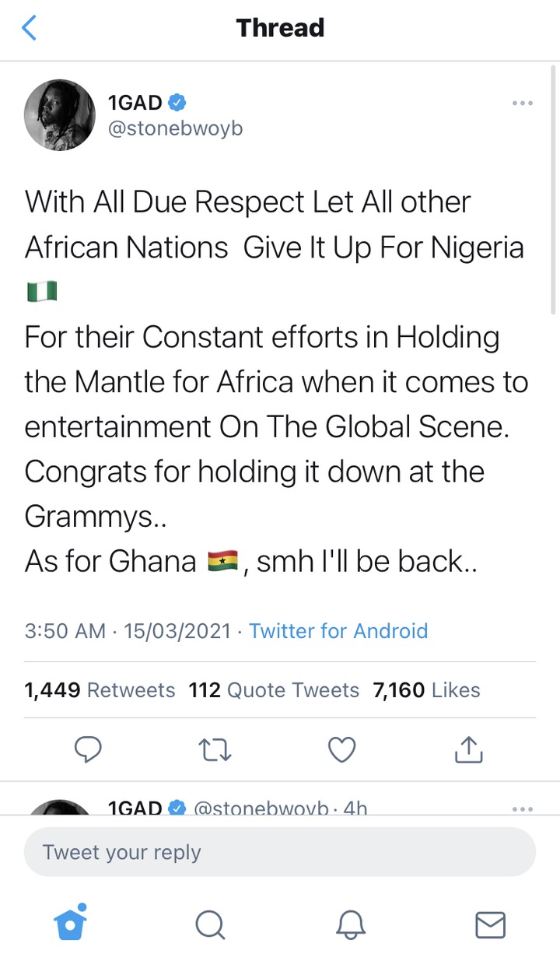Open the Search magnifier tab
The image size is (560, 961).
tap(210, 925)
